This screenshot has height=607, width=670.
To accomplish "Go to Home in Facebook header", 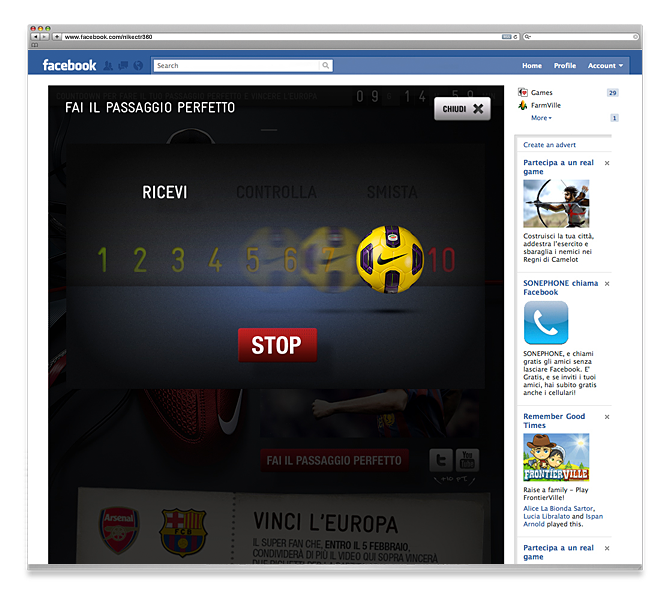I will point(532,65).
